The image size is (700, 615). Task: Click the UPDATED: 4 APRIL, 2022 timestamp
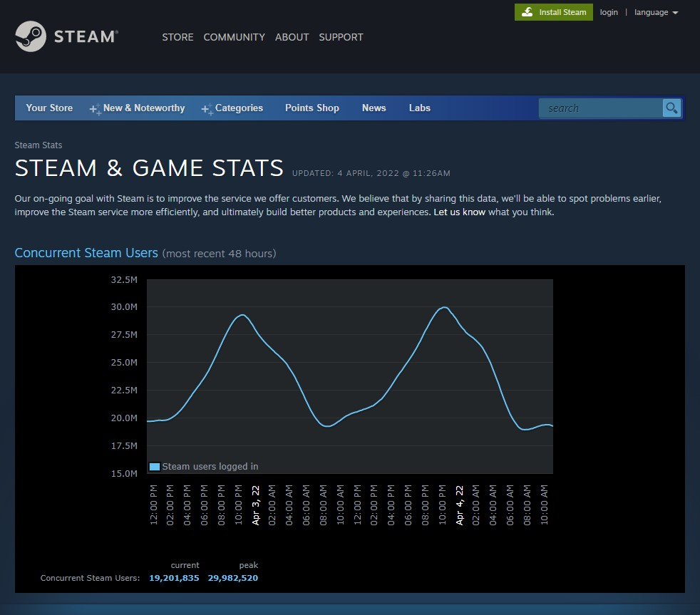(371, 173)
